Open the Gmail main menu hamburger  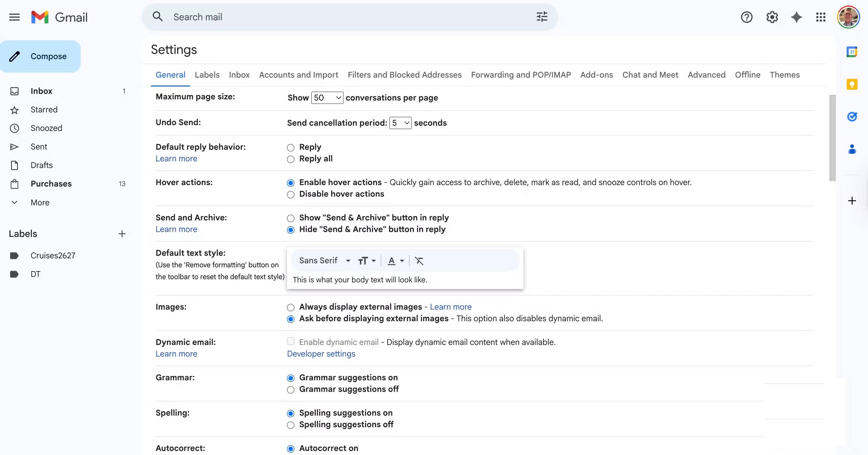(x=14, y=17)
